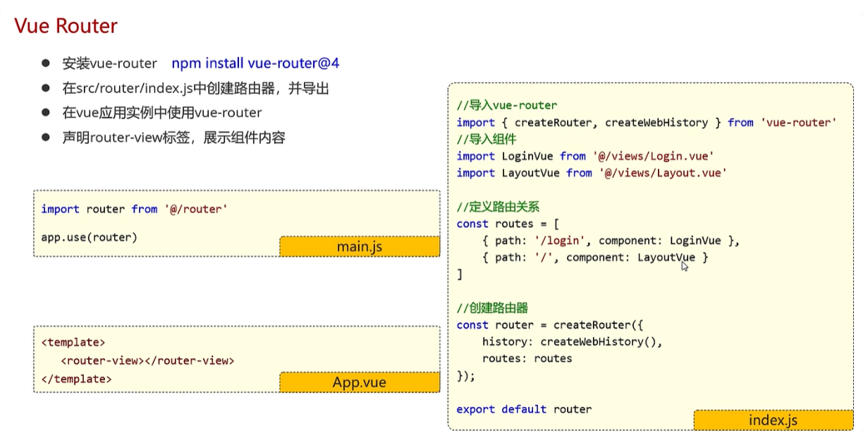Click the closing template tag

tap(76, 379)
